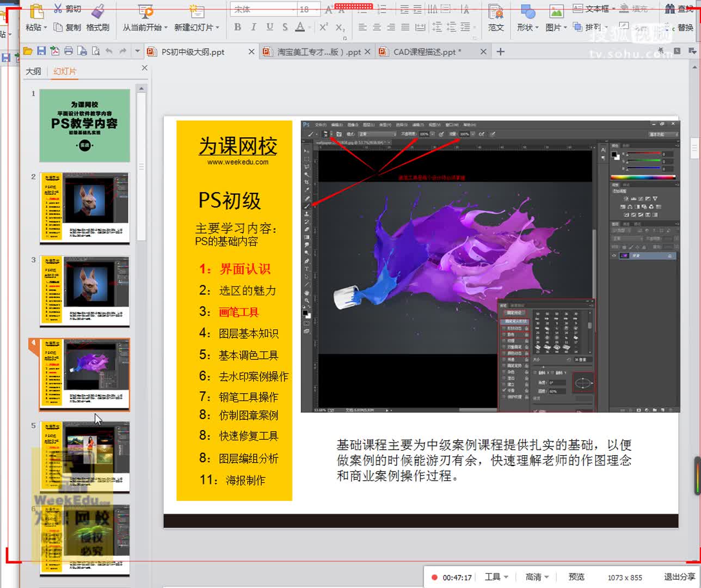
Task: Toggle Superscript X² formatting
Action: click(323, 27)
